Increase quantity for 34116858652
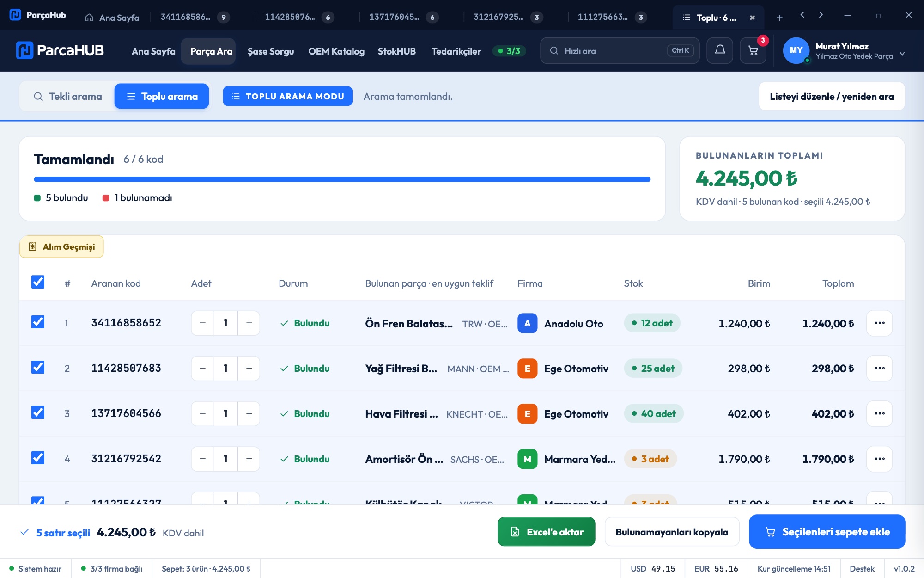 pos(249,323)
